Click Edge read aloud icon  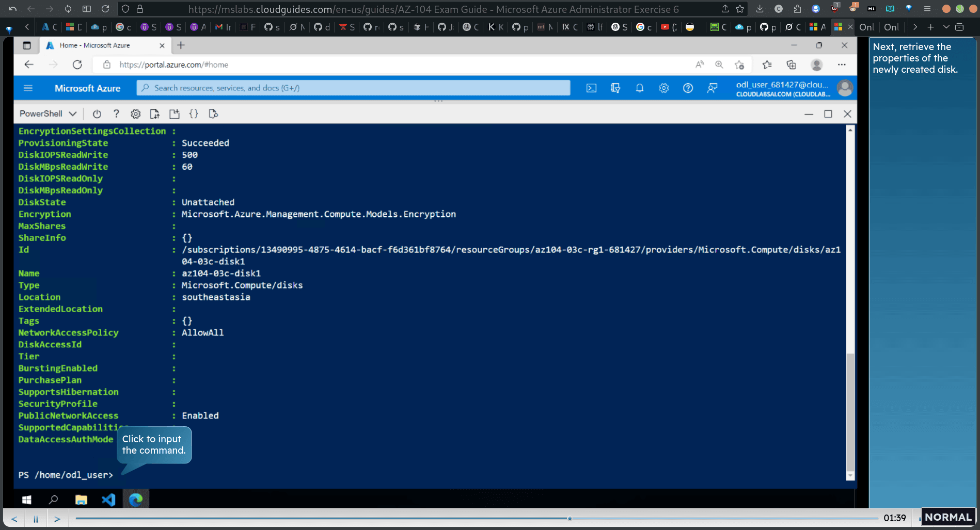point(700,65)
